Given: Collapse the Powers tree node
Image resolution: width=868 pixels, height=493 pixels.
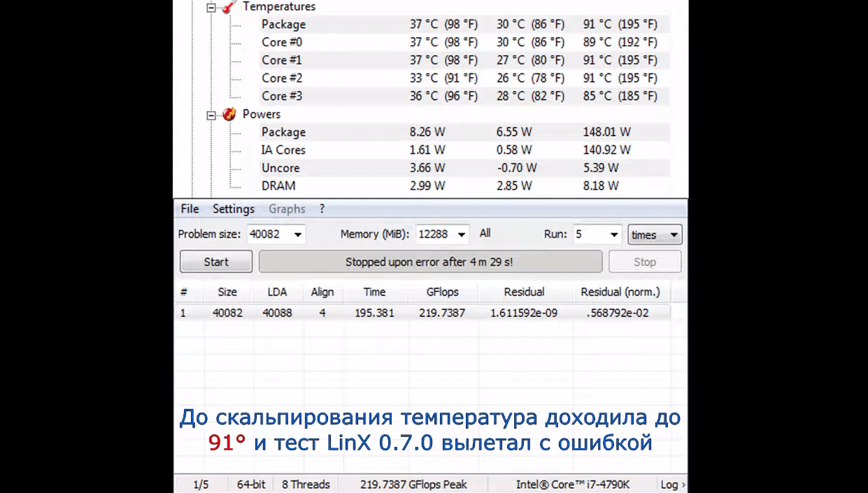Looking at the screenshot, I should pos(211,116).
